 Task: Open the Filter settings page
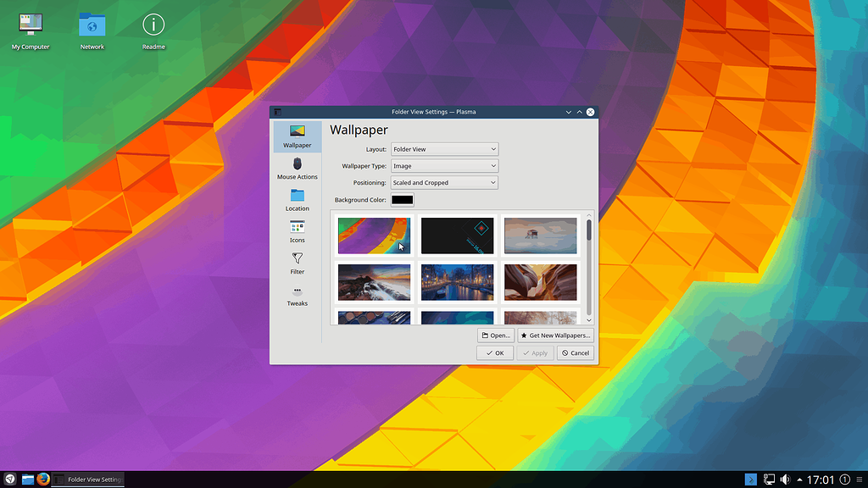(x=297, y=263)
